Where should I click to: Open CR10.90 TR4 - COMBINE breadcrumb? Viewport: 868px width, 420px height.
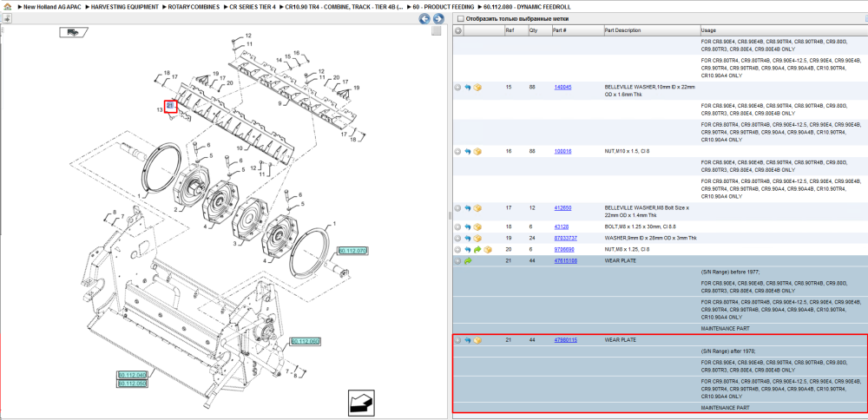coord(345,7)
